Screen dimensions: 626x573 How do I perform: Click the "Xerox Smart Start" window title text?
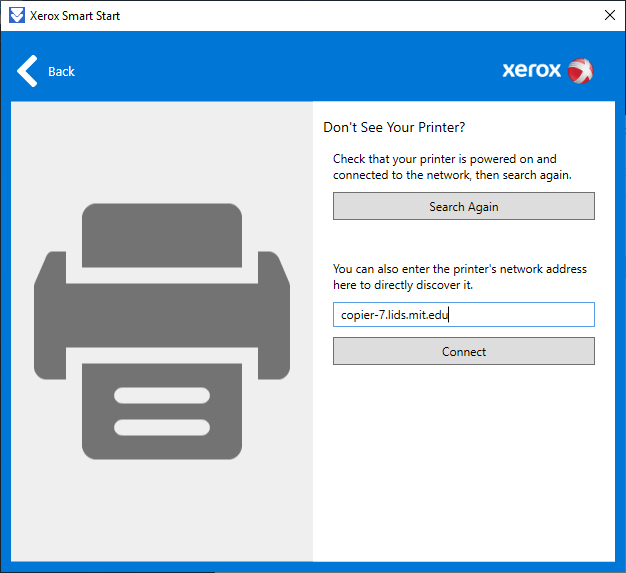click(75, 16)
